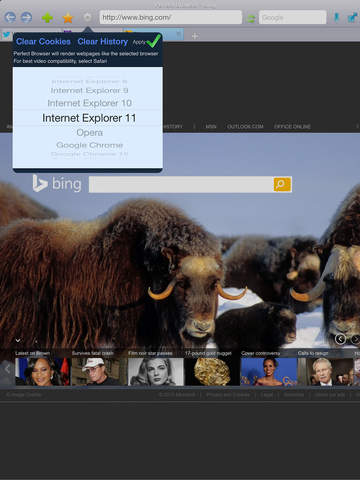Reload page with the green refresh icon
The height and width of the screenshot is (480, 360).
click(x=251, y=18)
